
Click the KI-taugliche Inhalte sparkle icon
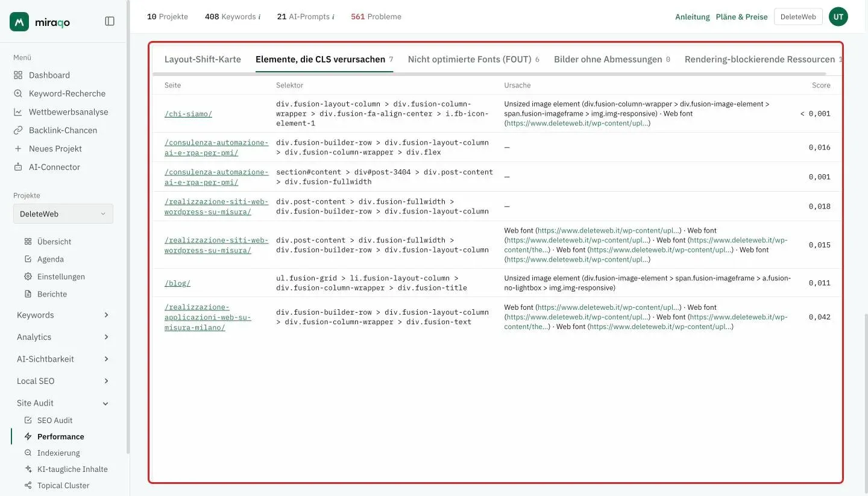(28, 469)
